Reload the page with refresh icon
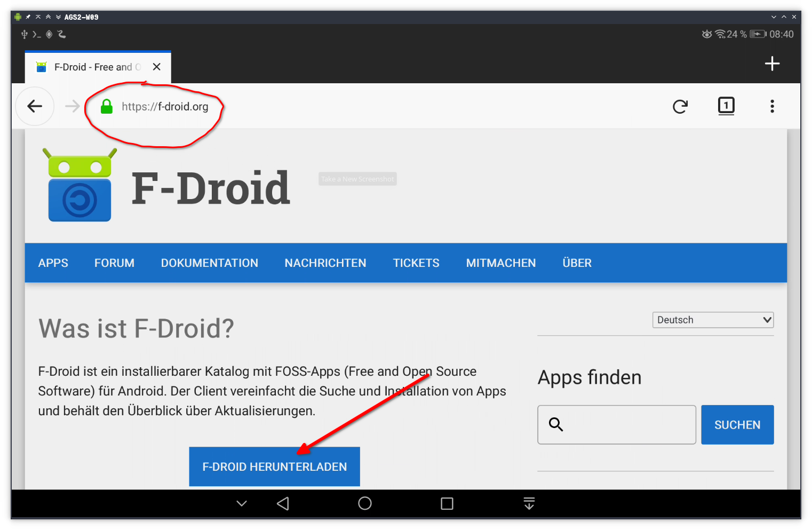812x530 pixels. coord(680,107)
